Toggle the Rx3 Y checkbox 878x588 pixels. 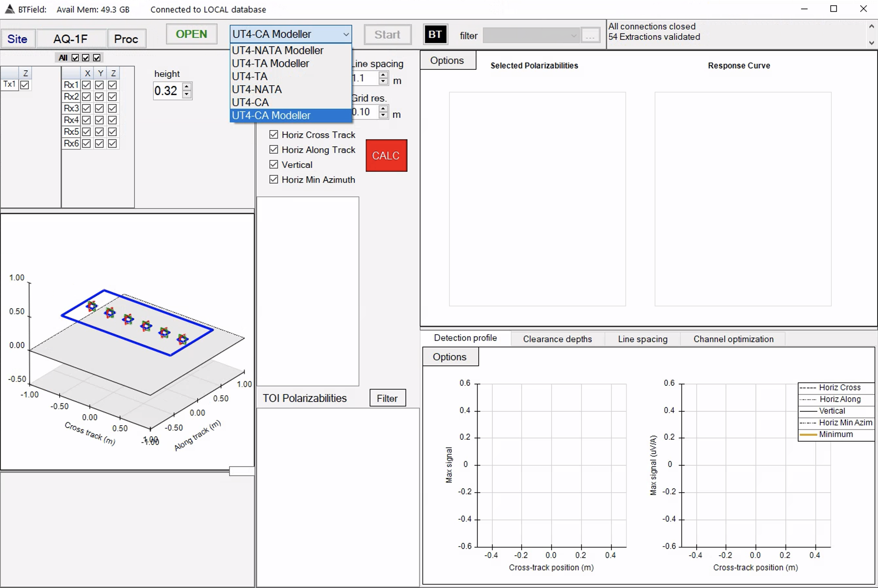click(100, 108)
